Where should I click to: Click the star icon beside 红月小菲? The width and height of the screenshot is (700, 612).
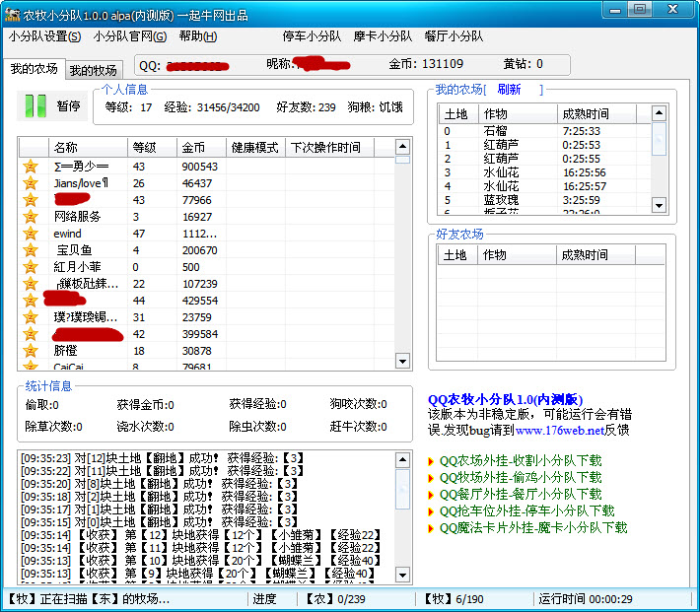31,267
